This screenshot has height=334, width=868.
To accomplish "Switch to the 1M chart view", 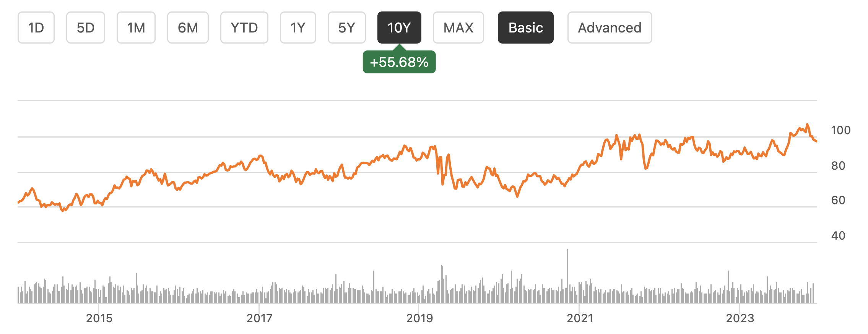I will pos(136,27).
